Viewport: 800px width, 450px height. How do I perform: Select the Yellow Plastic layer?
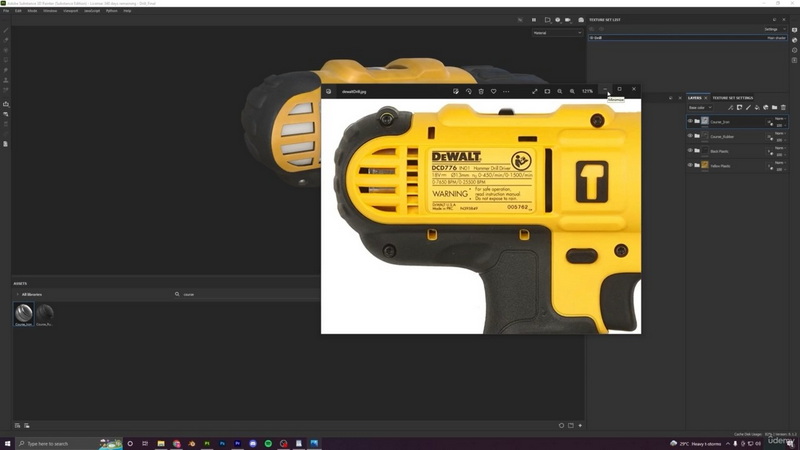(x=737, y=165)
